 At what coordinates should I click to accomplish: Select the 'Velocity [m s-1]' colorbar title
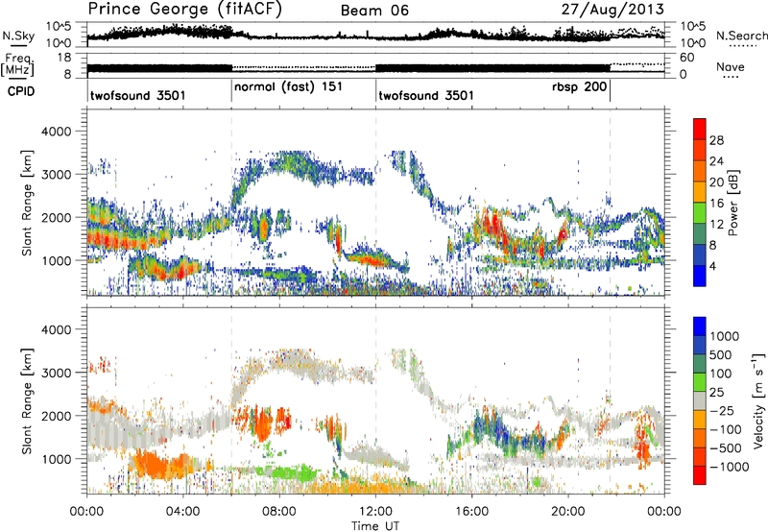tap(758, 400)
